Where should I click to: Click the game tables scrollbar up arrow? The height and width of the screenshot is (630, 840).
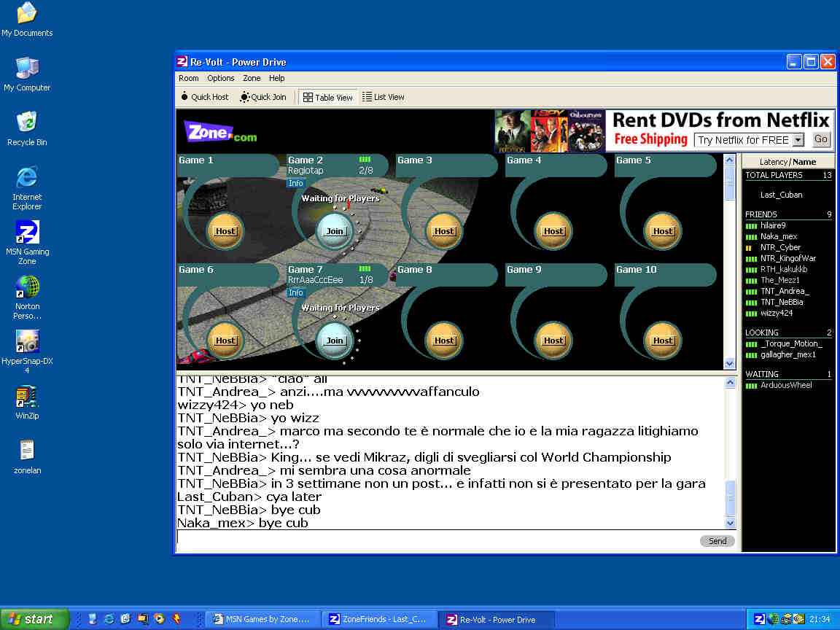click(x=730, y=160)
